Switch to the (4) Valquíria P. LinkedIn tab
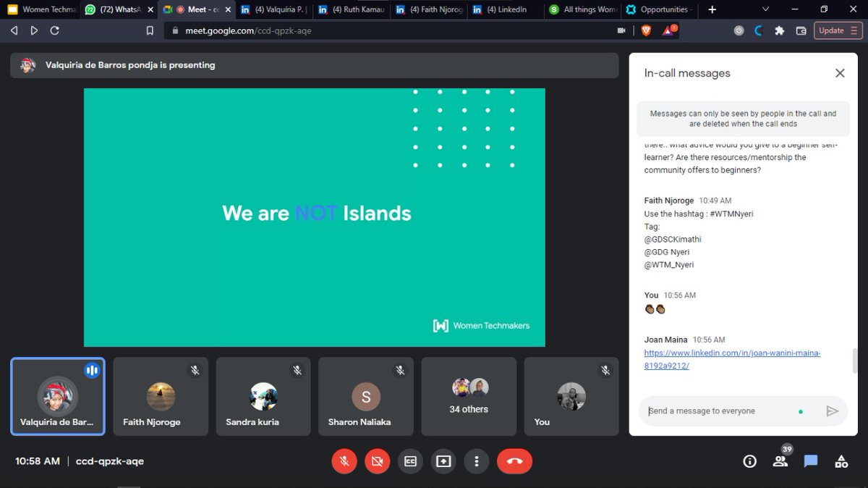The height and width of the screenshot is (488, 868). pyautogui.click(x=273, y=9)
